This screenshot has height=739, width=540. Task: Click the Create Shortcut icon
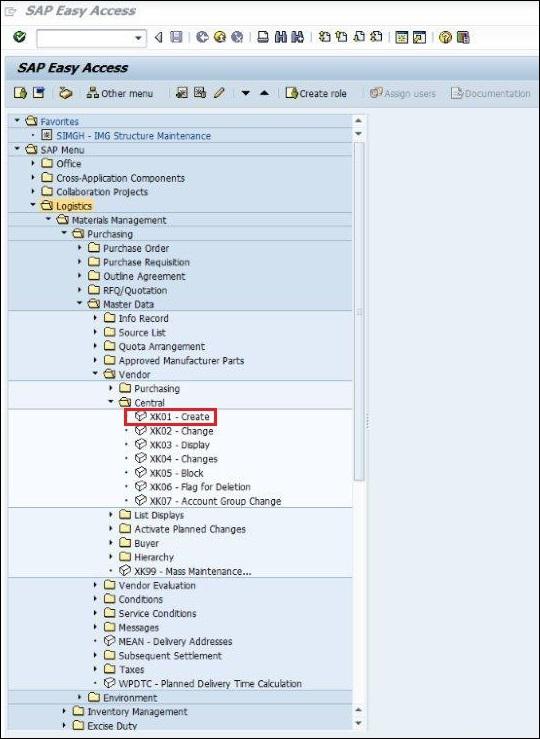click(x=419, y=37)
